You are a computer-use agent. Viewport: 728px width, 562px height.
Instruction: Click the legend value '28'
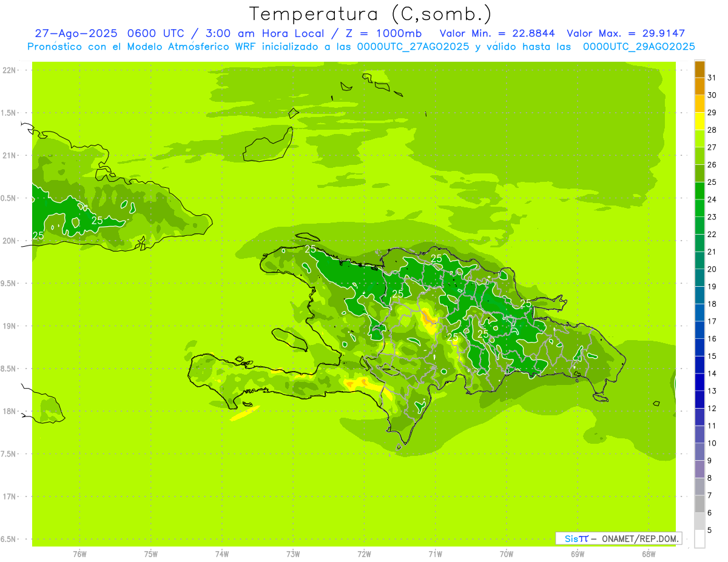[712, 130]
